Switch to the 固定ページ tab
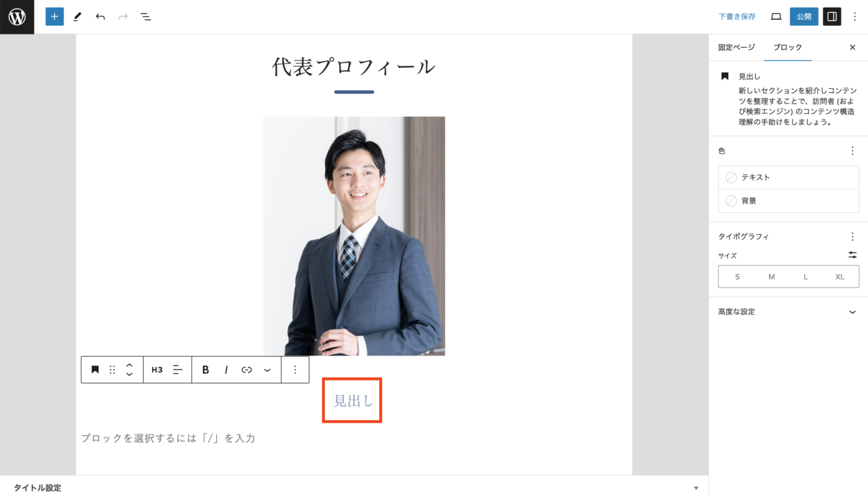Viewport: 868px width, 496px height. pos(736,47)
